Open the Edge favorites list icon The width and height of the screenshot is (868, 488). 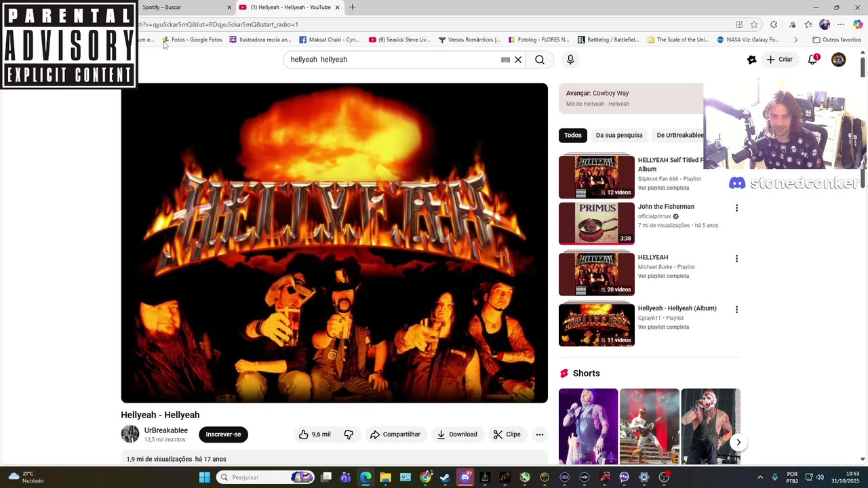pos(808,24)
